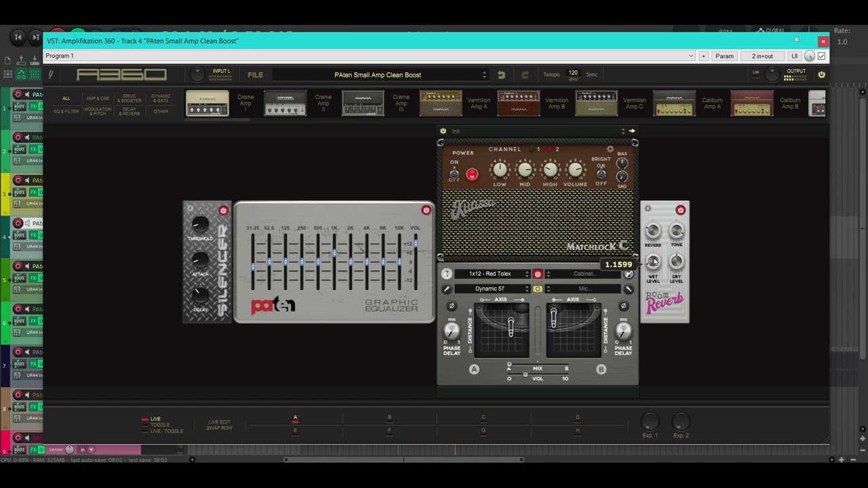The image size is (868, 488).
Task: Click phase invert icon for cabinet A
Action: pos(452,306)
